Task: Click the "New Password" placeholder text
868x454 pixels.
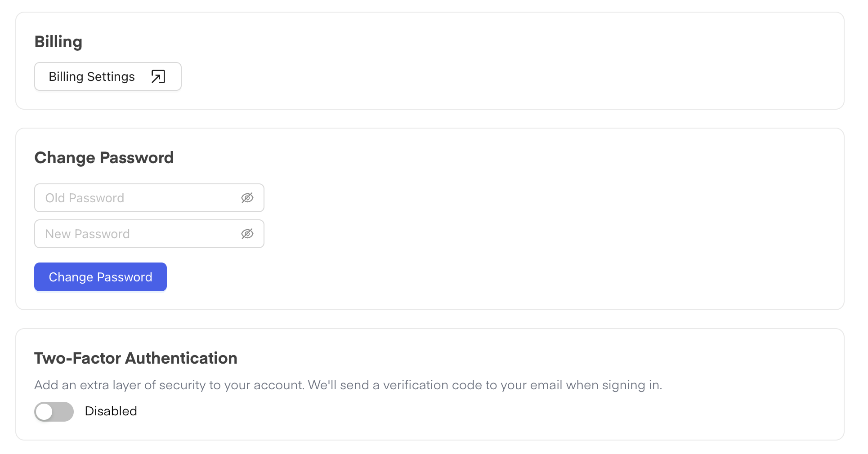Action: (x=87, y=234)
